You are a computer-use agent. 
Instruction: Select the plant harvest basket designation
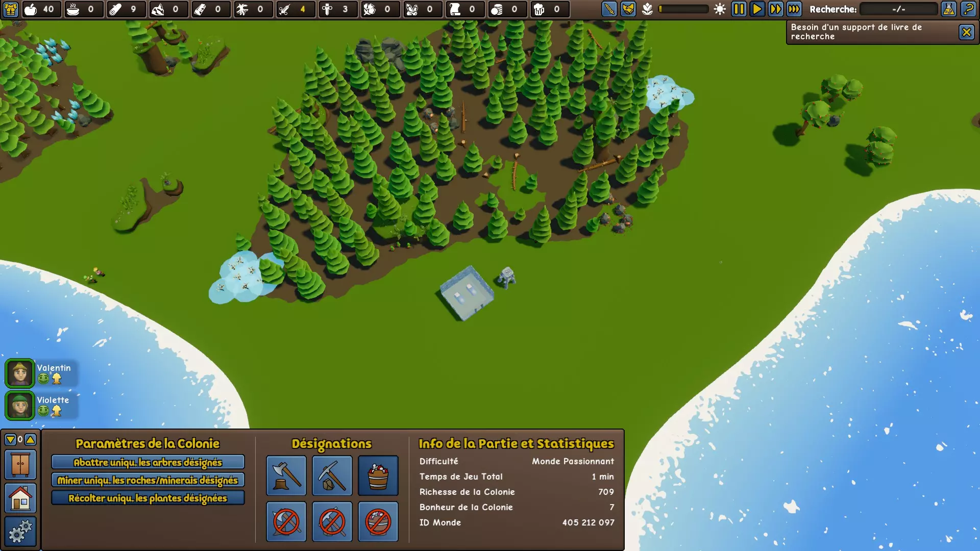pyautogui.click(x=378, y=475)
